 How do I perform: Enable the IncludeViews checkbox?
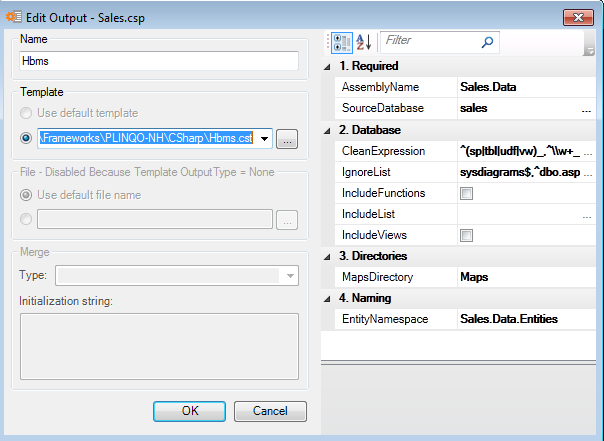(x=466, y=235)
